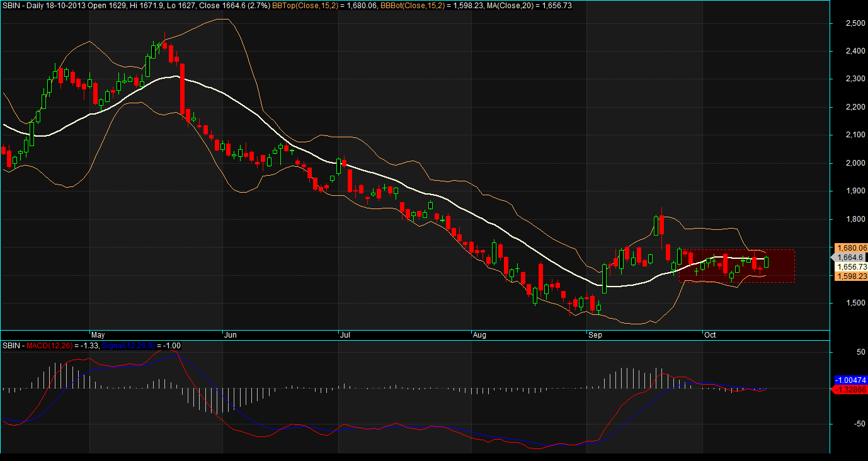The width and height of the screenshot is (868, 461).
Task: Click the red MACD value tag ending in 1.32866
Action: [850, 390]
